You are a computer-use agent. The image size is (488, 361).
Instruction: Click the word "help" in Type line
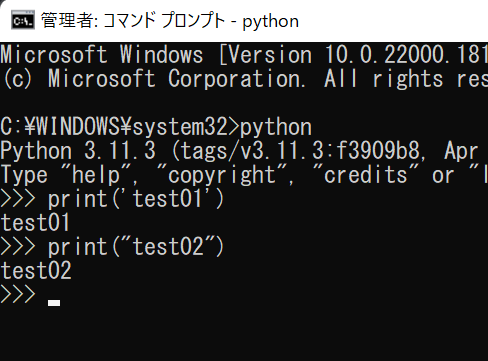click(96, 175)
